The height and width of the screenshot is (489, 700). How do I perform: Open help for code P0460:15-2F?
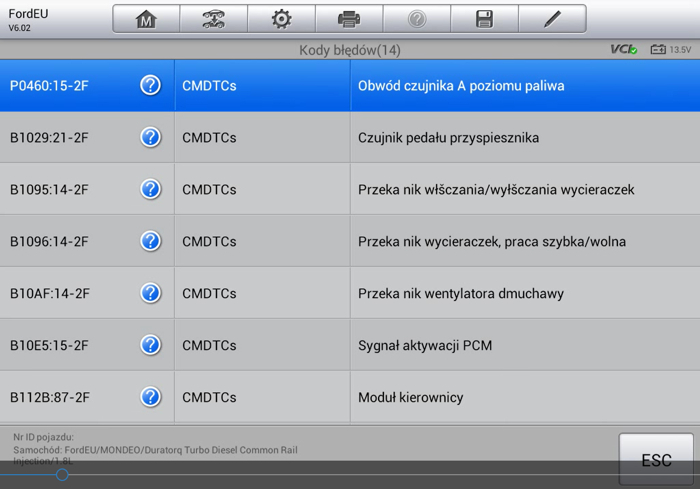click(x=151, y=86)
